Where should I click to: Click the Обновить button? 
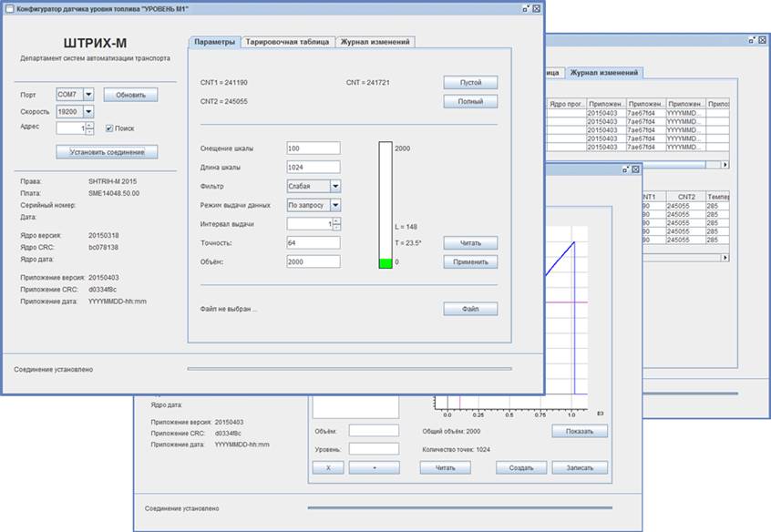click(130, 94)
